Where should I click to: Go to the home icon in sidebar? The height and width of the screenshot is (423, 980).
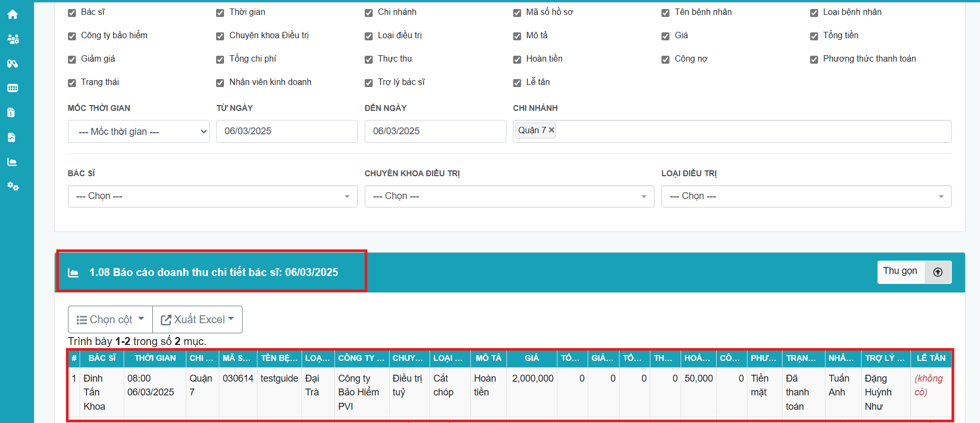point(13,15)
